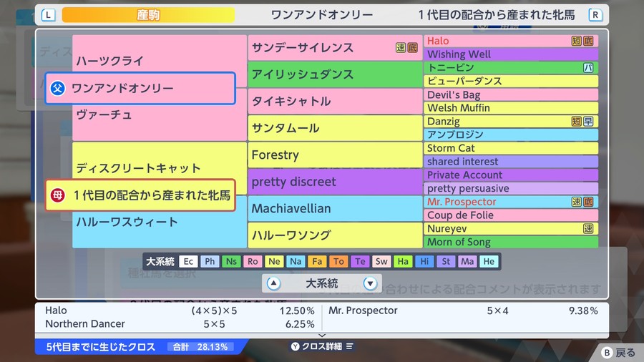Click the blue 父 sire icon
The width and height of the screenshot is (644, 362).
point(57,88)
